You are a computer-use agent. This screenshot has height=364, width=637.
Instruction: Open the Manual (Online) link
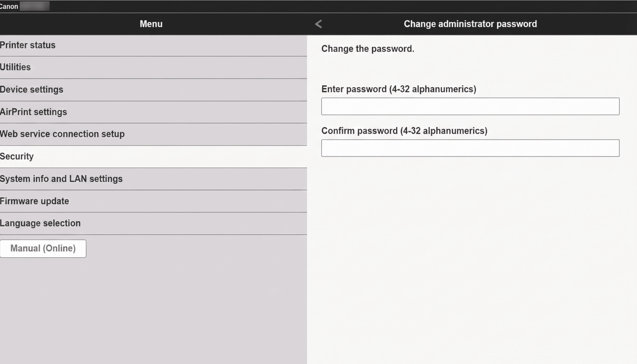[43, 248]
